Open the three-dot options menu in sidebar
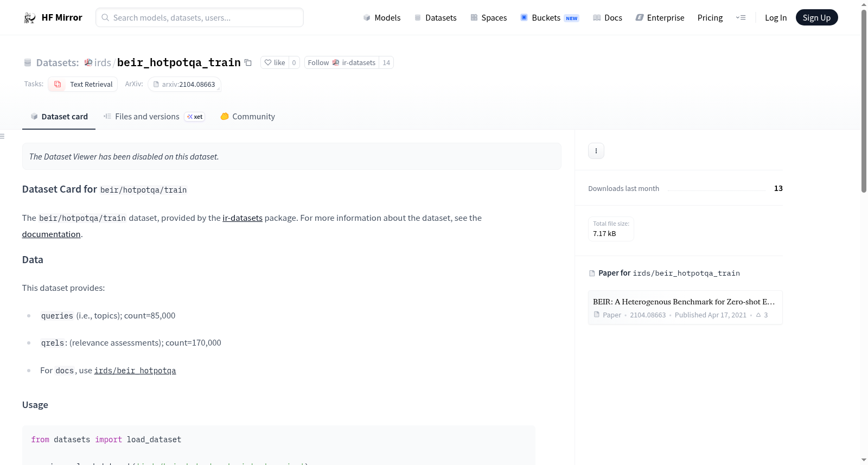 click(596, 151)
